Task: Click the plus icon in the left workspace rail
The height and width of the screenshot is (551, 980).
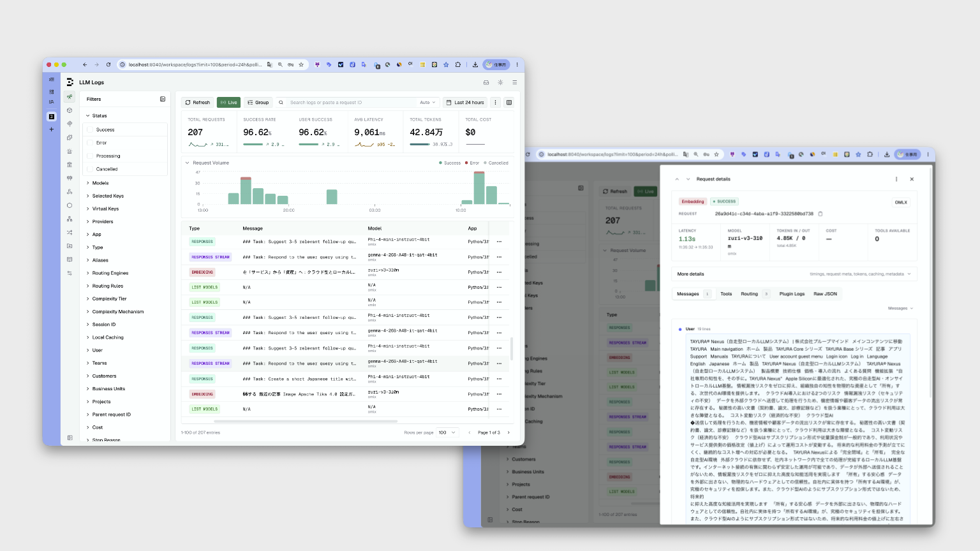Action: [x=52, y=129]
